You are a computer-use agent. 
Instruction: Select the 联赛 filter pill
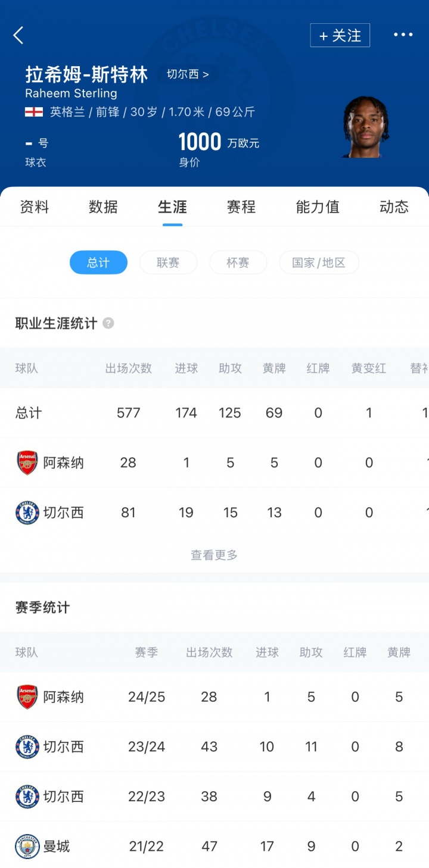168,263
